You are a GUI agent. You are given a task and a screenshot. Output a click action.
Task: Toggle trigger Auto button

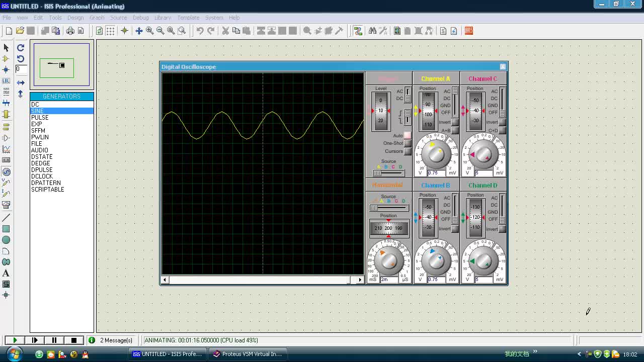(408, 136)
